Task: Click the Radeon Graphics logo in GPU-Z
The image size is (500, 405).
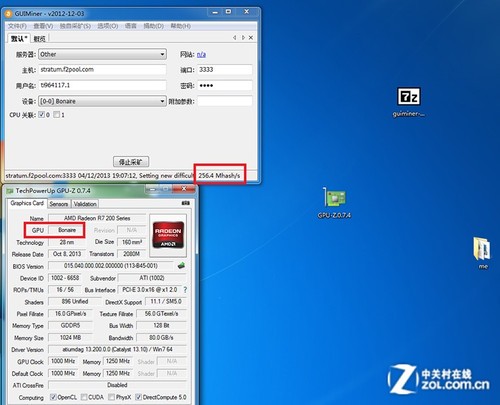Action: click(168, 235)
